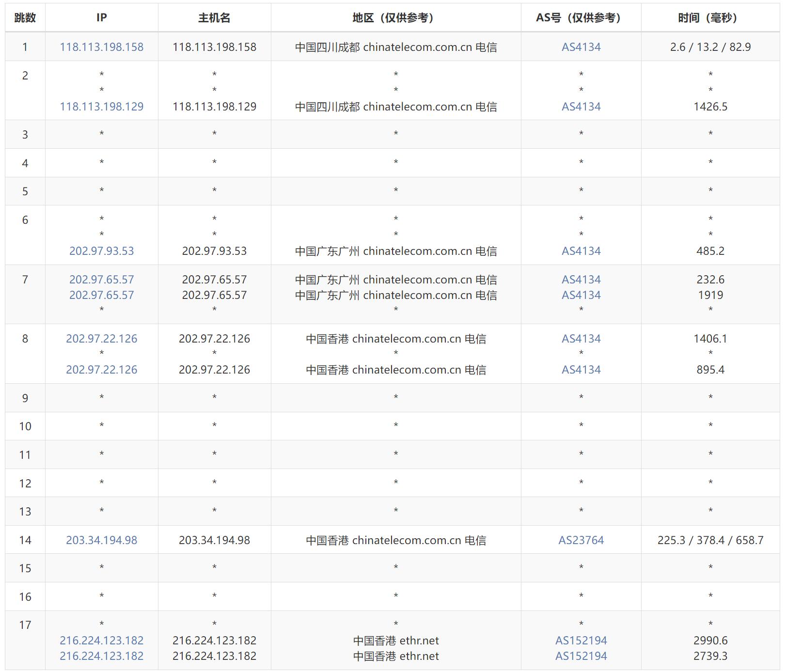This screenshot has height=672, width=786.
Task: Open the AS4134 link beside time 1406.1
Action: click(x=581, y=339)
